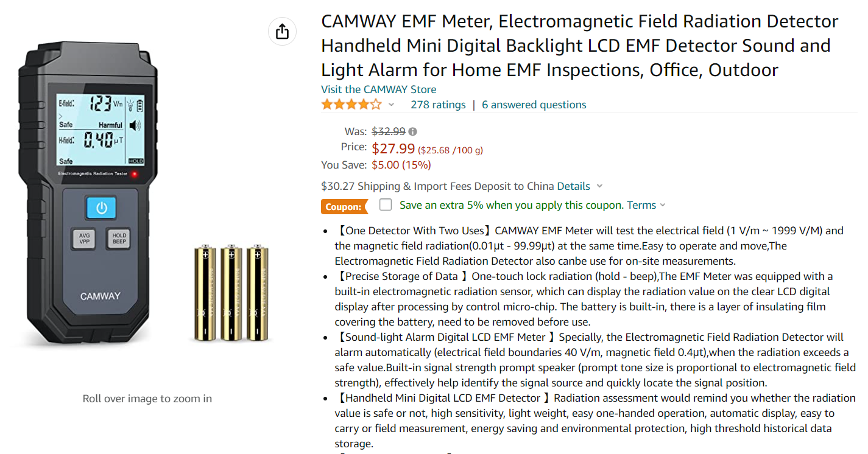Click the HOLD BEEP button on device image
The image size is (868, 454).
point(119,239)
